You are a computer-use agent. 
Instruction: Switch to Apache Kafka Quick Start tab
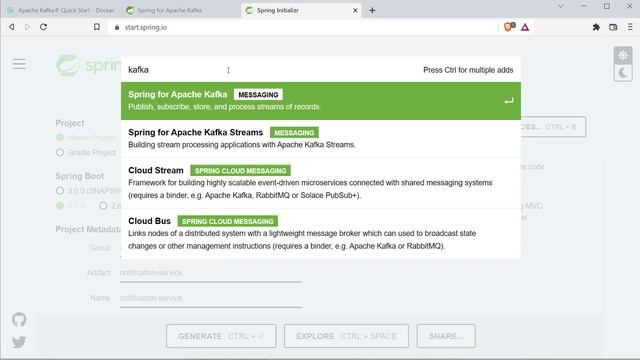pos(61,11)
